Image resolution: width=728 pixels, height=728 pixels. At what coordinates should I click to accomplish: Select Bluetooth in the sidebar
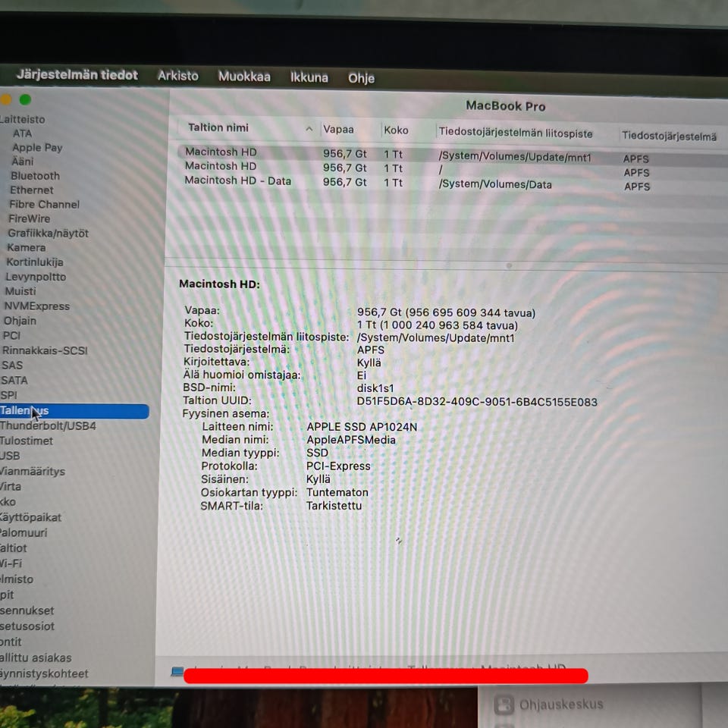pyautogui.click(x=36, y=176)
